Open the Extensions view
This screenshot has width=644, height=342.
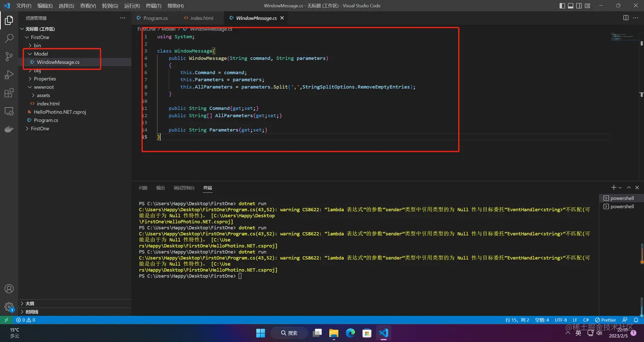coord(9,93)
